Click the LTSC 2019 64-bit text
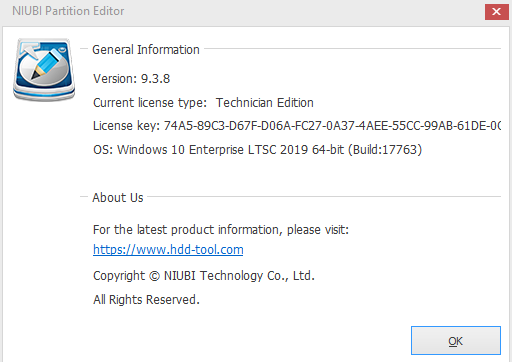 tap(296, 150)
